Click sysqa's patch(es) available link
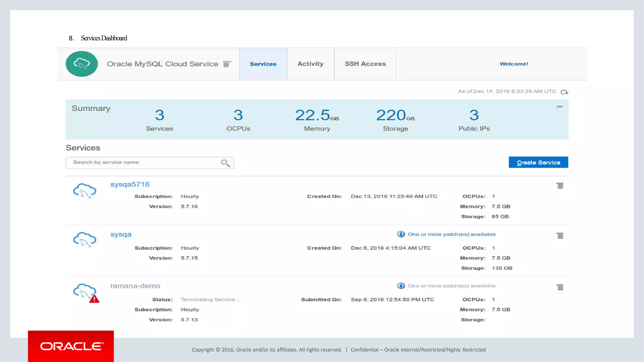Image resolution: width=644 pixels, height=362 pixels. point(452,234)
